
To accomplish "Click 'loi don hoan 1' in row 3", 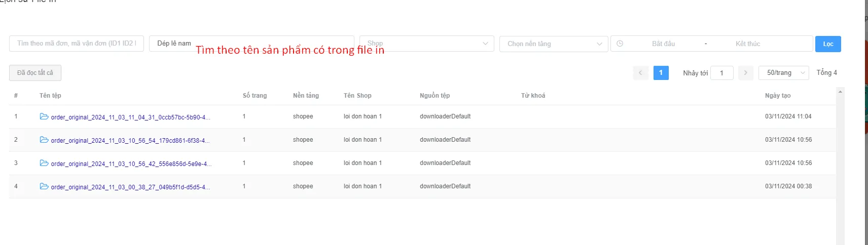I will (x=363, y=163).
